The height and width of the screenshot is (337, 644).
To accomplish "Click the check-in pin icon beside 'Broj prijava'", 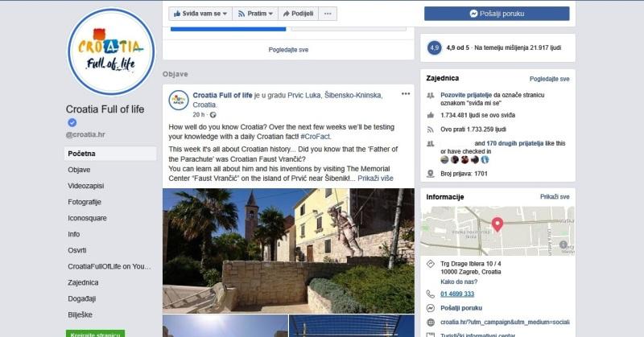I will pos(431,174).
